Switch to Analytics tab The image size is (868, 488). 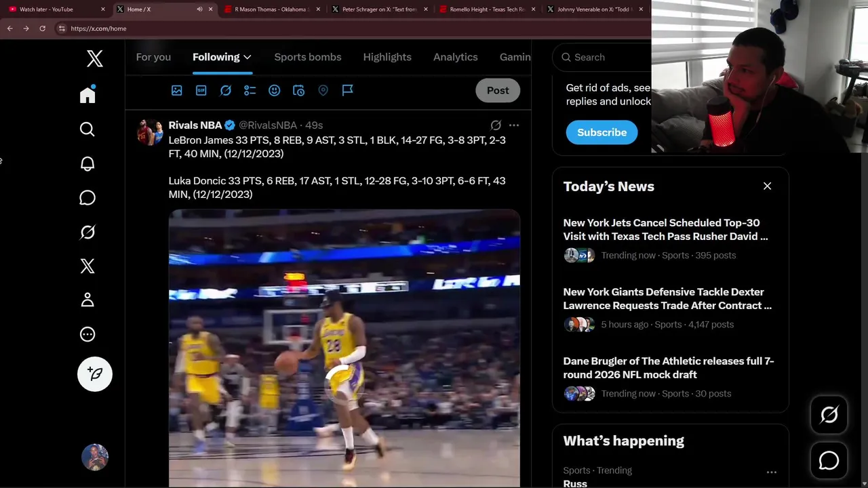(x=456, y=57)
